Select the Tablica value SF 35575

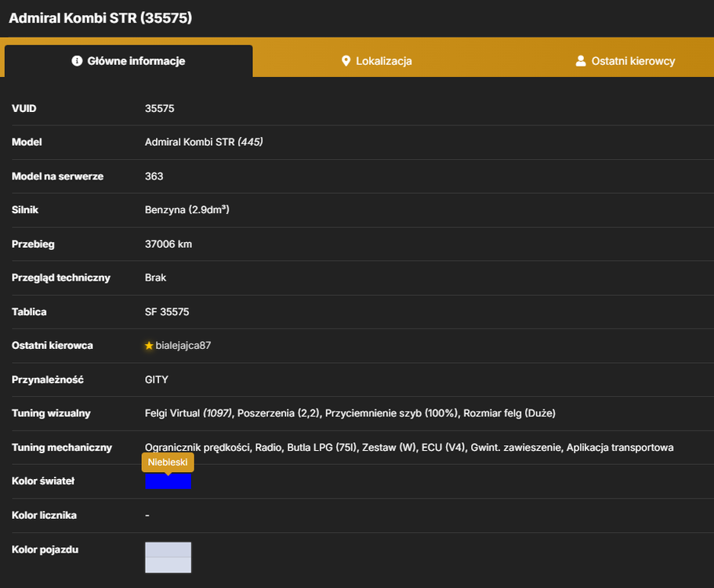[167, 312]
